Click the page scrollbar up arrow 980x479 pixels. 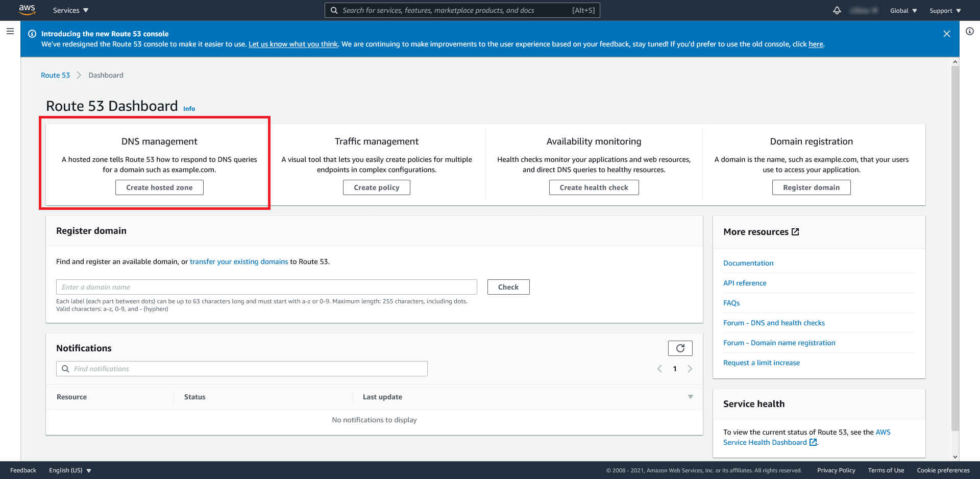955,62
